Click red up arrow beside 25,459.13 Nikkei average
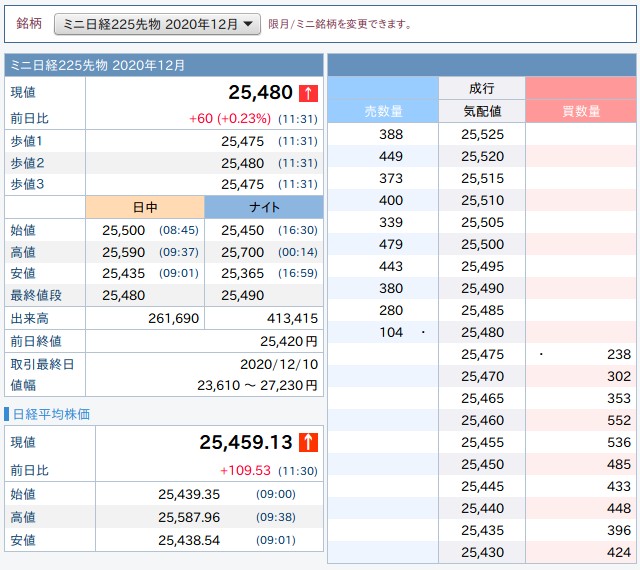 [x=308, y=441]
